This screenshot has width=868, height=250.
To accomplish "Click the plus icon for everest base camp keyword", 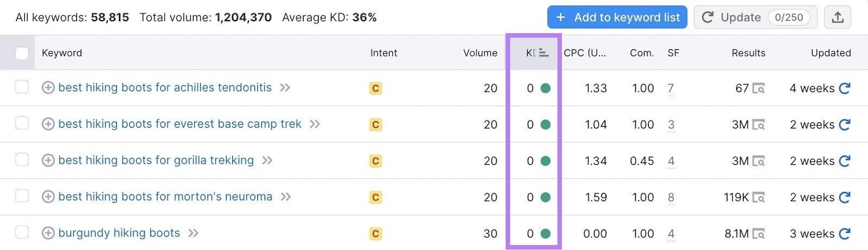I will tap(48, 124).
